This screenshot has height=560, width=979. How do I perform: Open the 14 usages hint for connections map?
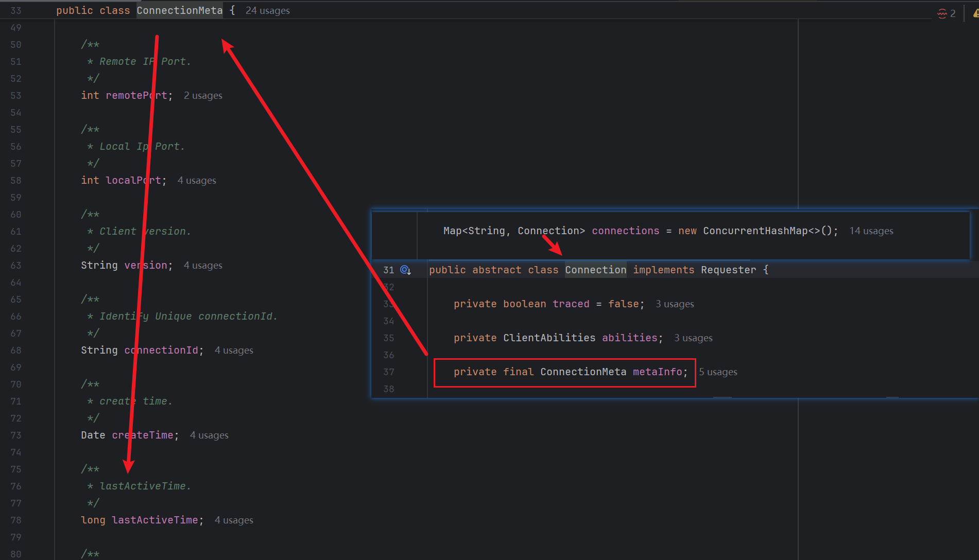871,231
